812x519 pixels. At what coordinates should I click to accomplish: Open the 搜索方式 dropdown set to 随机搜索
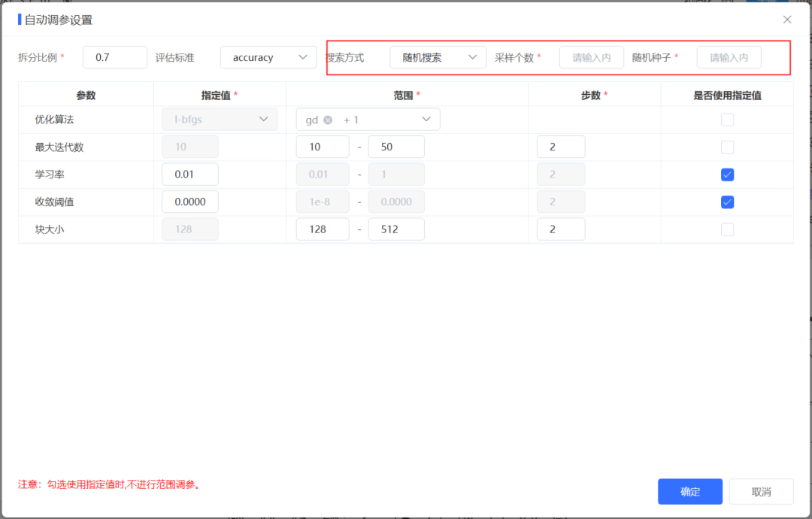pos(438,57)
